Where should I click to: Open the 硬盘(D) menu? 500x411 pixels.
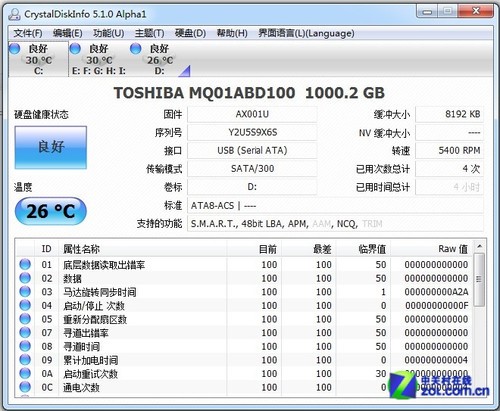pos(190,33)
